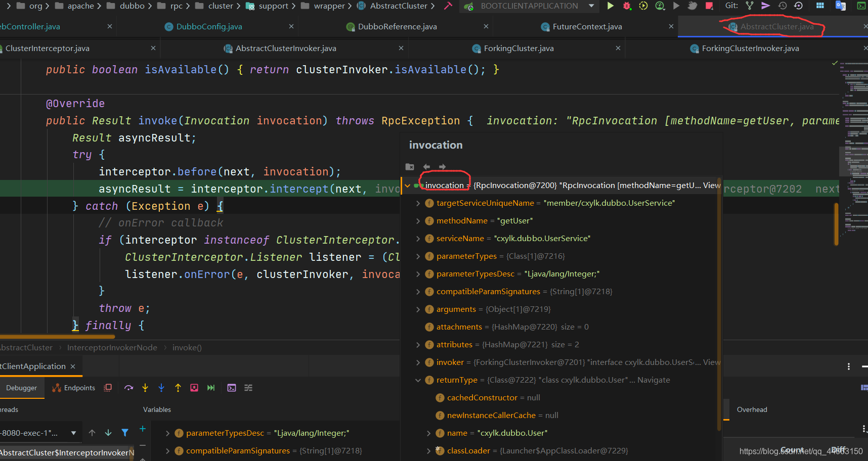Close the ClusterInterceptor.java tab
The image size is (868, 461).
click(x=153, y=48)
